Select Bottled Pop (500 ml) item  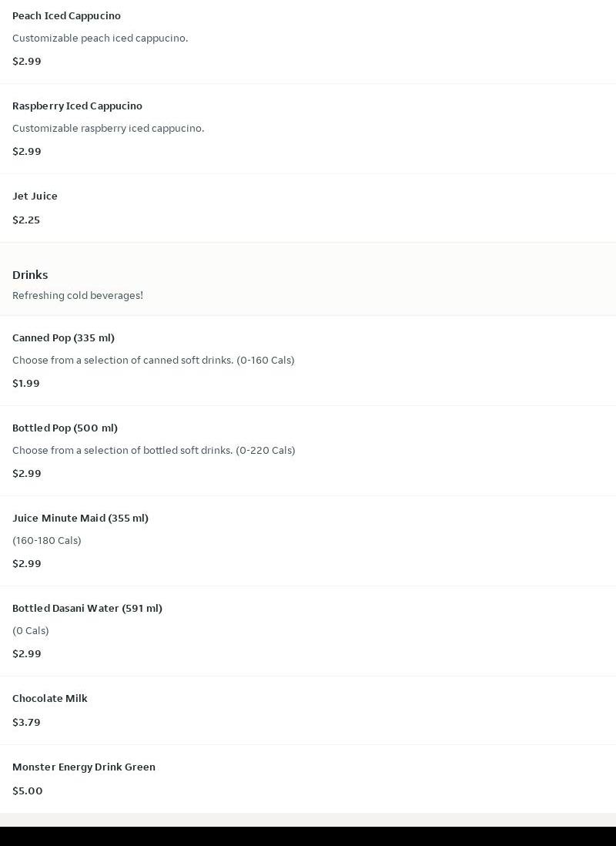coord(308,451)
